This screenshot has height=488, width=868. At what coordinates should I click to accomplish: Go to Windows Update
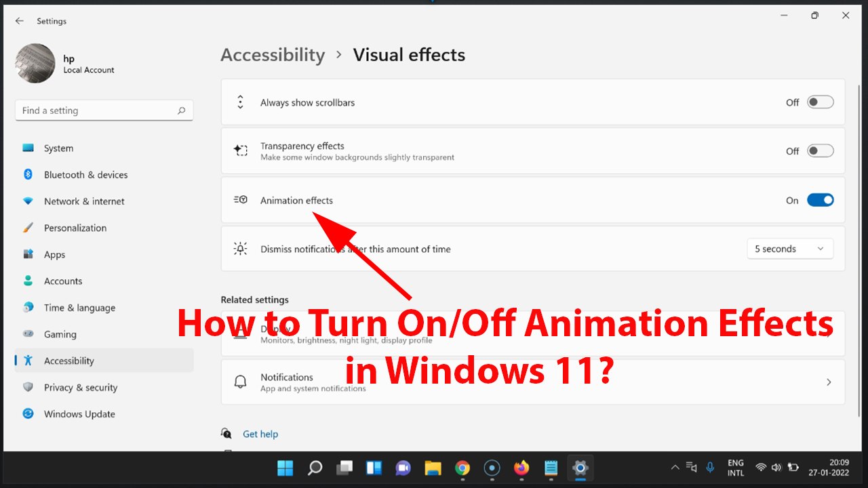[x=104, y=414]
